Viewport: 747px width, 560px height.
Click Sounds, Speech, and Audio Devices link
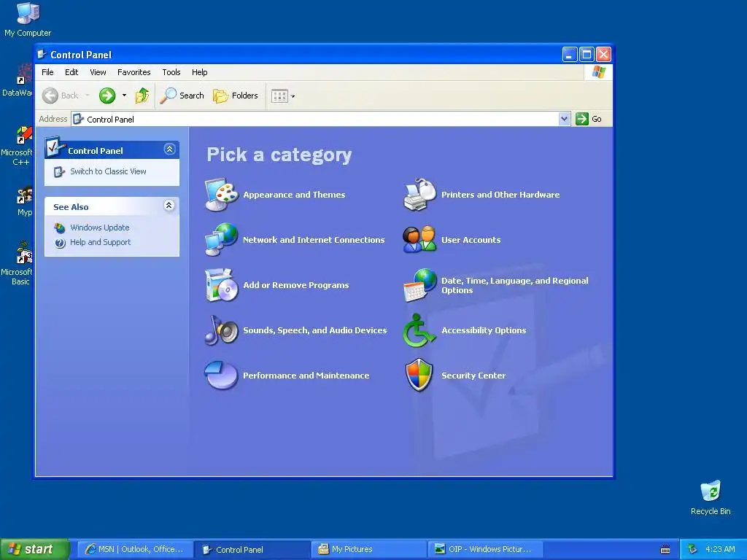coord(315,330)
